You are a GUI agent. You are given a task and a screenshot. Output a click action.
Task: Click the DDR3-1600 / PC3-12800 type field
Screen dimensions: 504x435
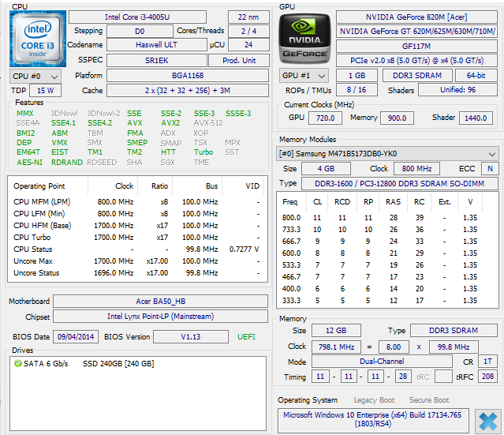(400, 184)
